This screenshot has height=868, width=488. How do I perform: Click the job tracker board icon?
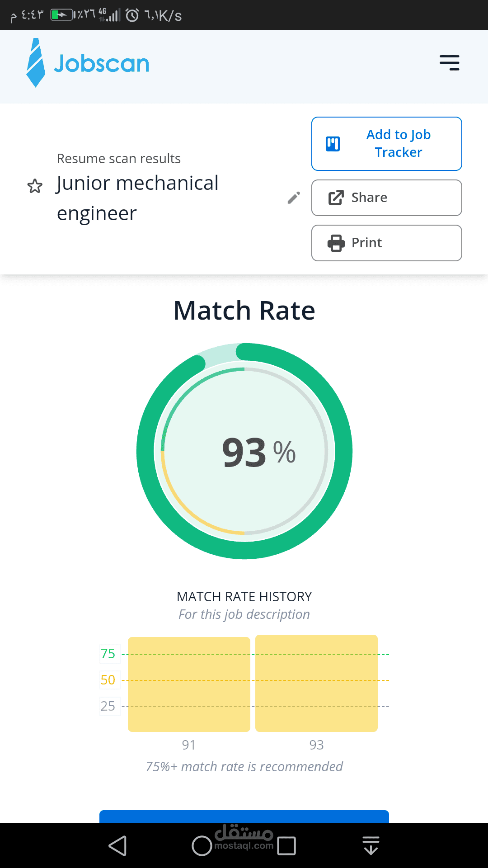pos(333,144)
